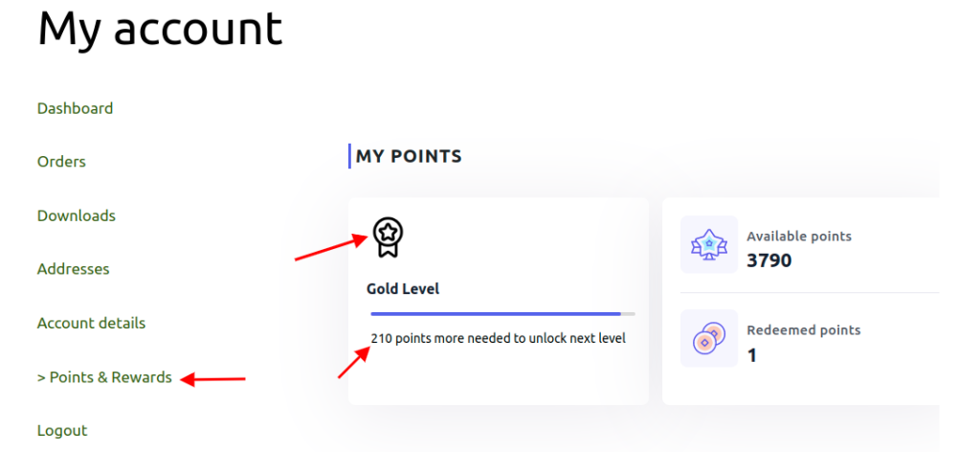Screen dimensions: 980x452
Task: Click the Available points star icon
Action: (709, 244)
